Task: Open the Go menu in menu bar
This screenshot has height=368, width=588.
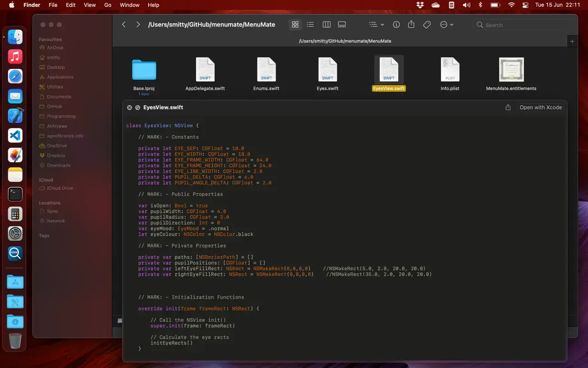Action: pyautogui.click(x=108, y=5)
